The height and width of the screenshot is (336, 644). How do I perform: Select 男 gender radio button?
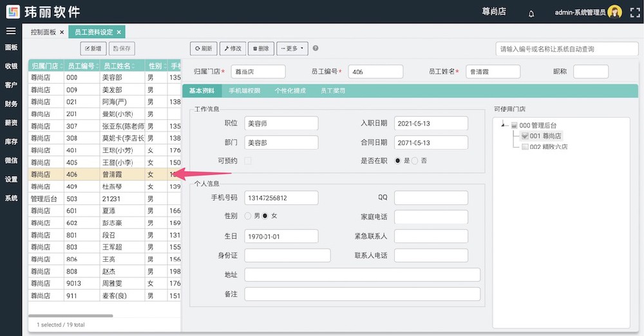(x=248, y=215)
